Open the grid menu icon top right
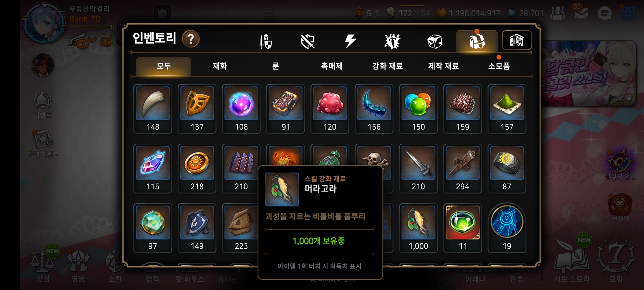Viewport: 644px width, 290px height. pos(628,13)
